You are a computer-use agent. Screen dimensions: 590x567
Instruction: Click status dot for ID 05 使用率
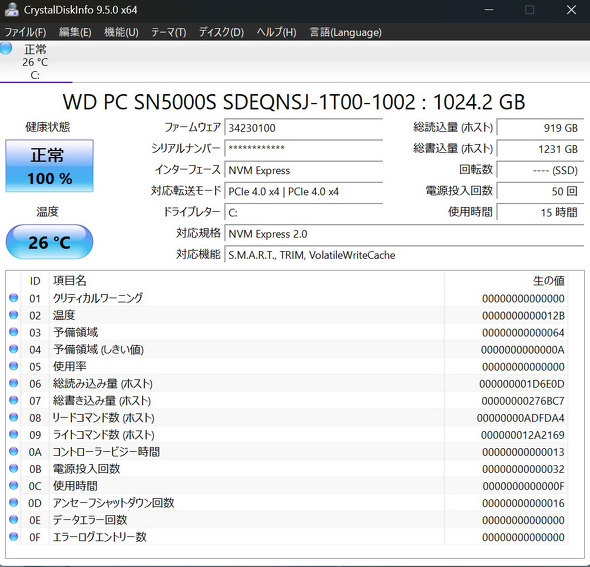14,366
